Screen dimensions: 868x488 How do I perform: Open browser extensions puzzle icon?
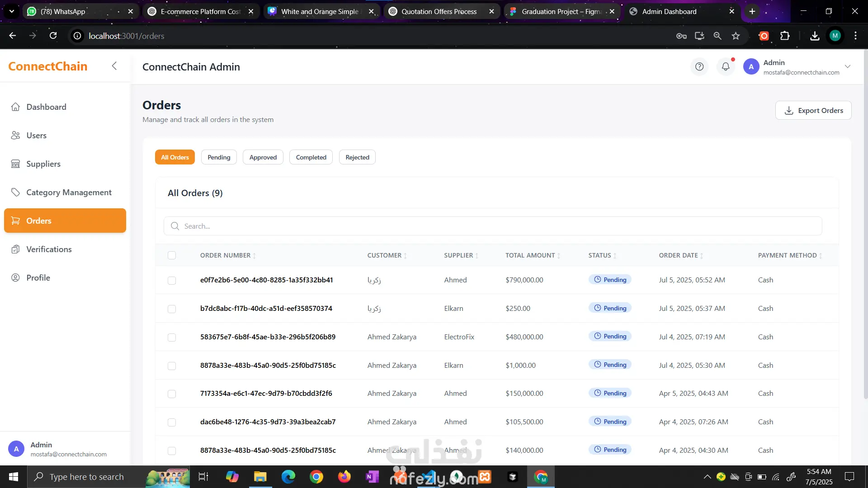(x=785, y=36)
